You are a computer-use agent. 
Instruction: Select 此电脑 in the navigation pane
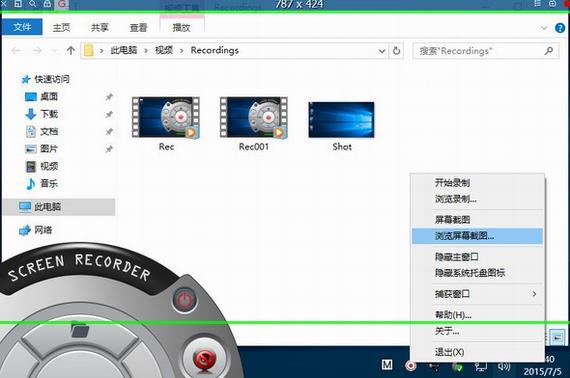pos(59,206)
